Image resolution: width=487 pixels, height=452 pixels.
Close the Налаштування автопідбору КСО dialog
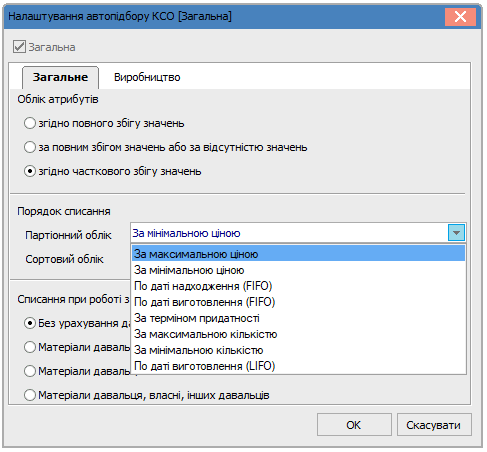tap(460, 16)
